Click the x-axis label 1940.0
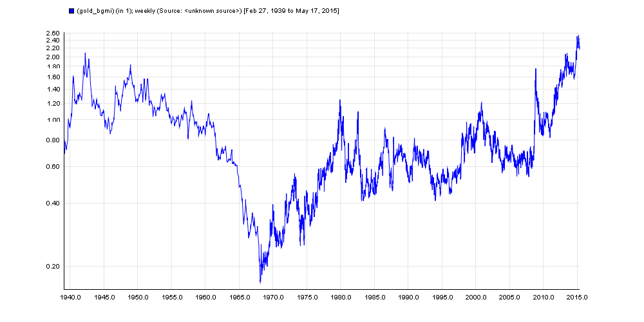This screenshot has height=322, width=644. [70, 298]
